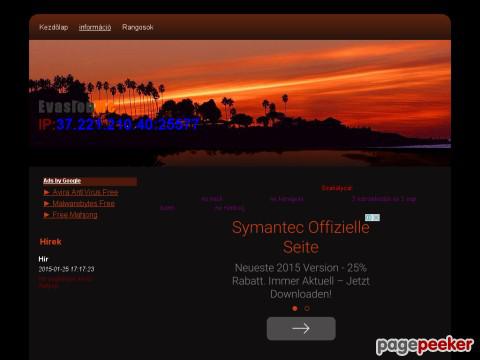Click the arrow beside Avira AntiVirus Free

pos(47,192)
